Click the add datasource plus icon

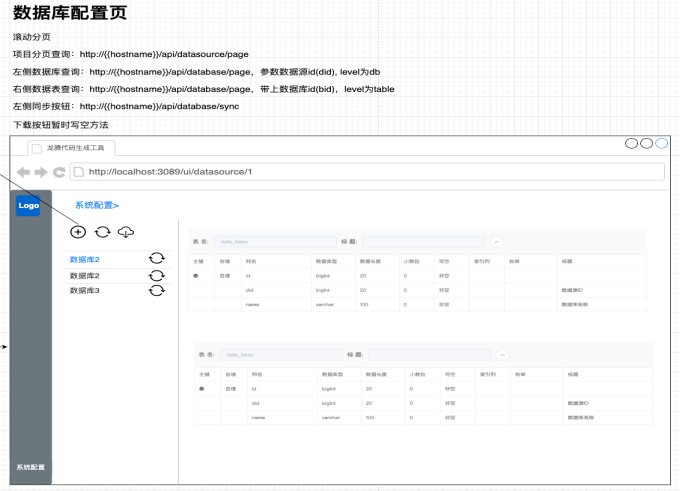[x=78, y=232]
